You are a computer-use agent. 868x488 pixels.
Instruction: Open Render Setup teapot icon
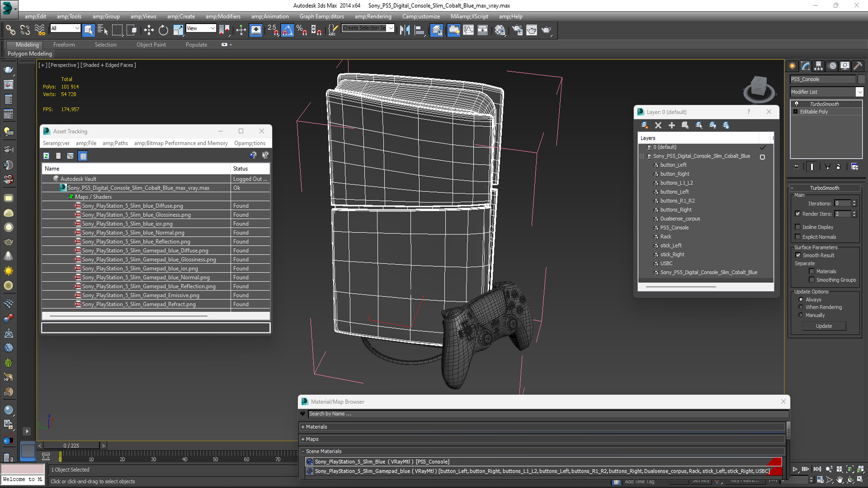[517, 30]
